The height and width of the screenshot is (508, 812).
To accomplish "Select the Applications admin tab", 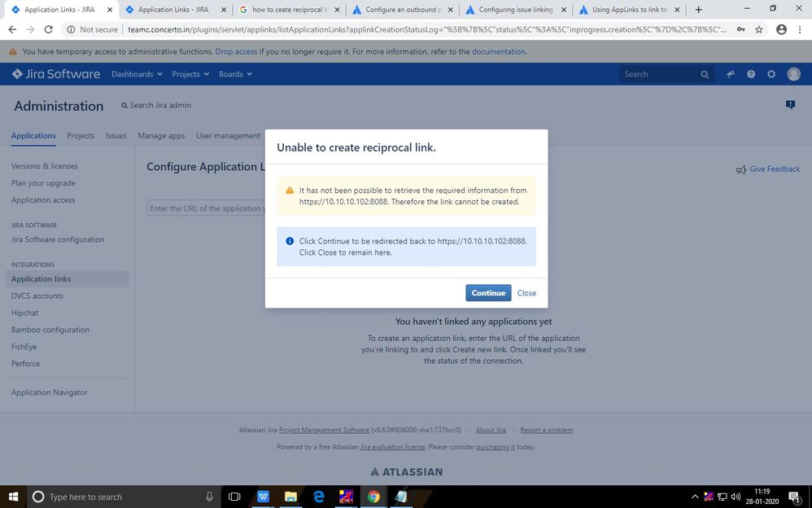I will click(33, 136).
